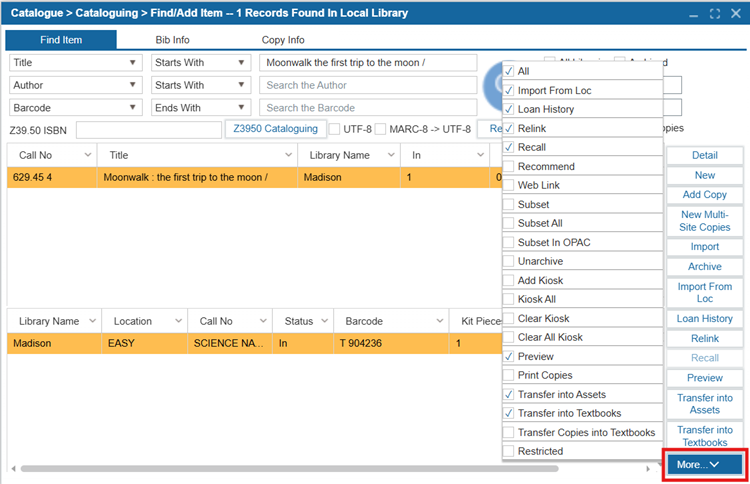The width and height of the screenshot is (750, 484).
Task: Switch to the Bib Info tab
Action: tap(172, 40)
